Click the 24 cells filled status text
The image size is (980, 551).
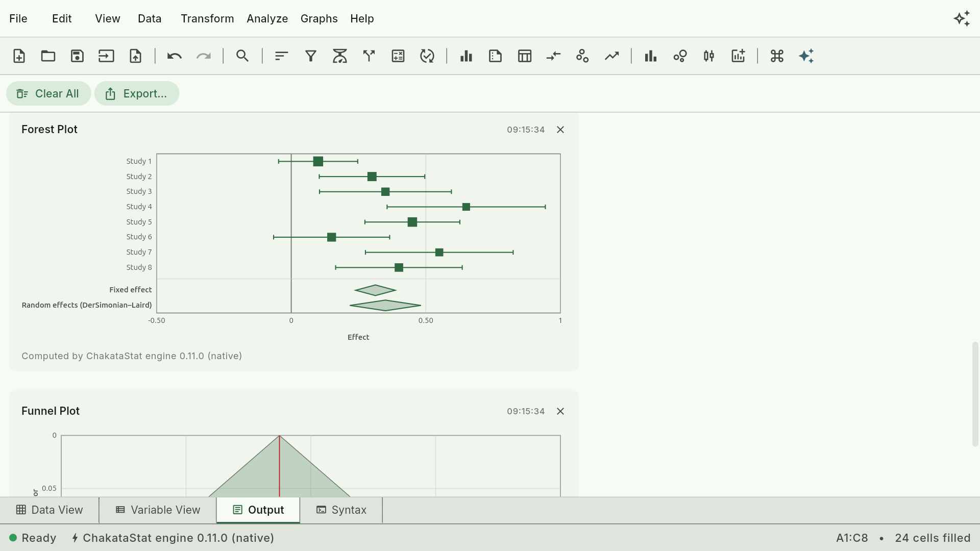(x=933, y=538)
